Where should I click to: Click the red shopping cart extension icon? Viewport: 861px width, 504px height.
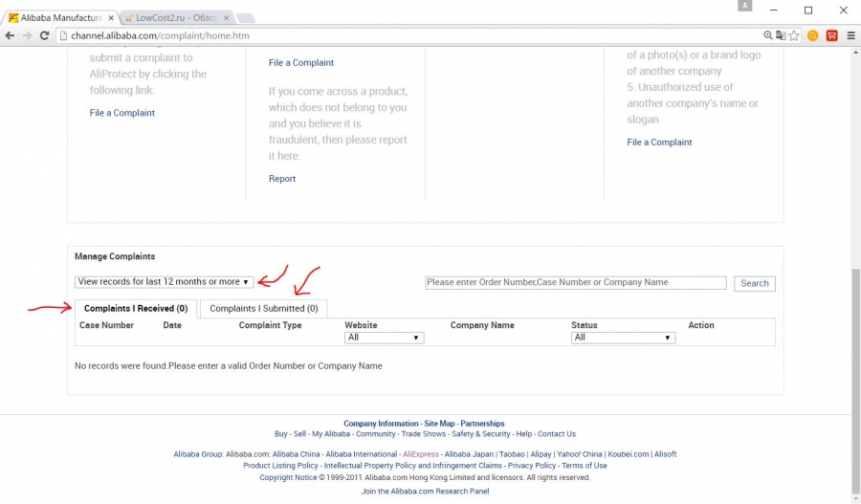coord(832,35)
